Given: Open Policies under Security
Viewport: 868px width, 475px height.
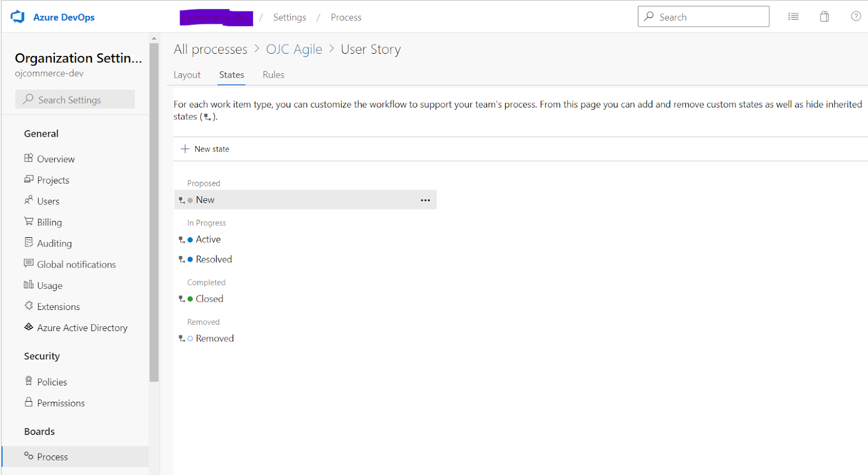Looking at the screenshot, I should [52, 382].
